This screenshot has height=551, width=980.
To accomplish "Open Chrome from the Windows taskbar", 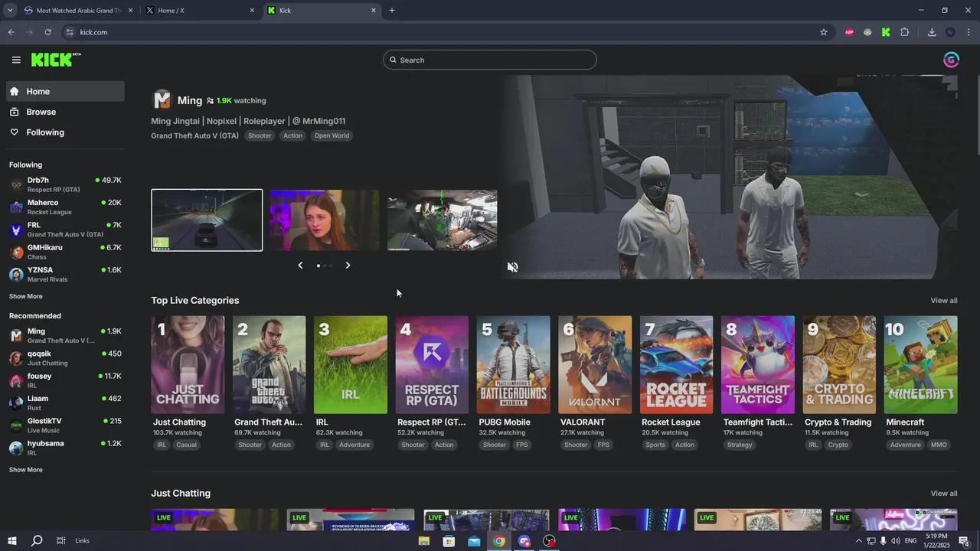I will point(499,541).
